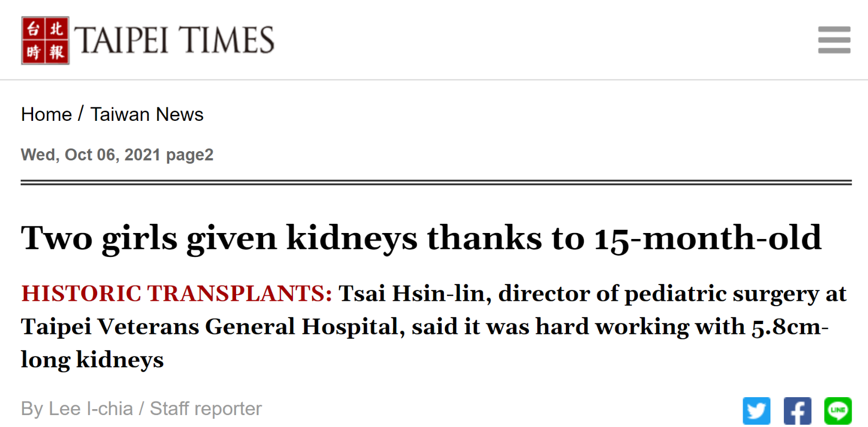The width and height of the screenshot is (868, 427).
Task: Open the hamburger navigation menu
Action: [834, 40]
